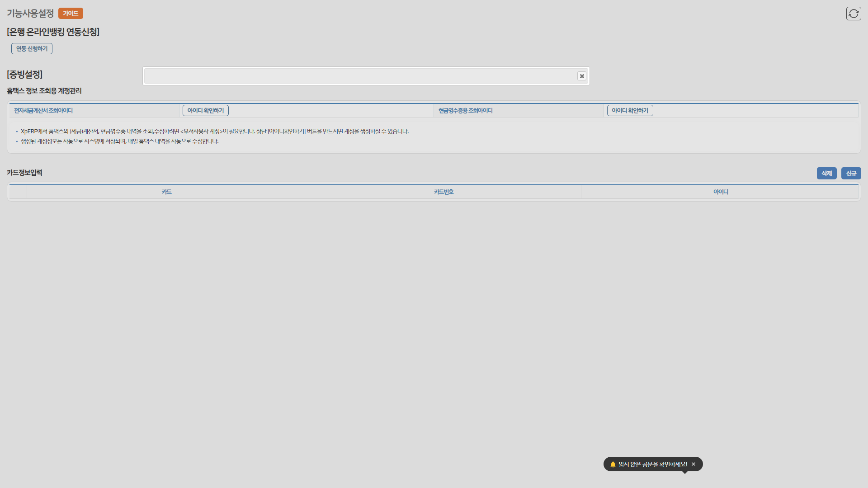Click the blank selection column header cell
This screenshot has width=868, height=488.
[x=18, y=192]
